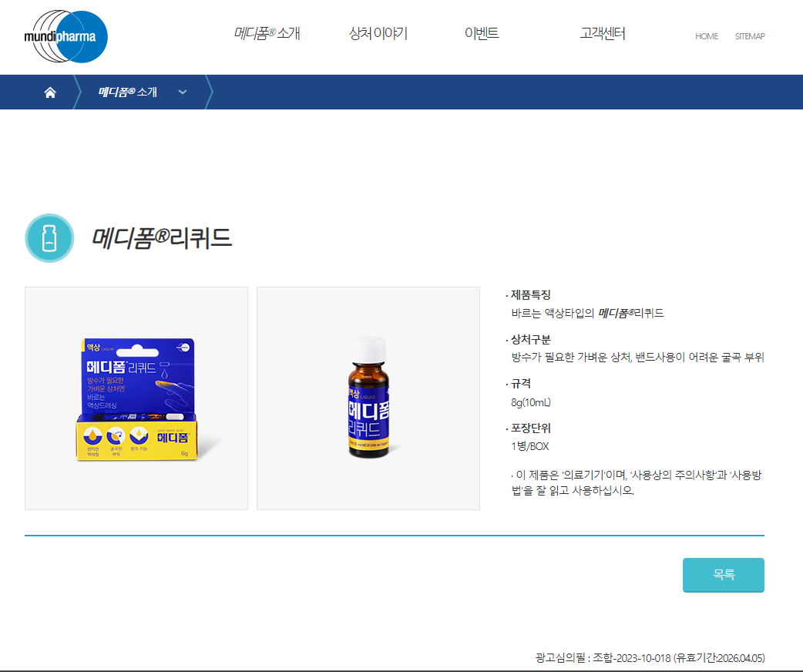Screen dimensions: 803x672
Task: Open the 메디폼® 소개 top menu
Action: coord(267,33)
